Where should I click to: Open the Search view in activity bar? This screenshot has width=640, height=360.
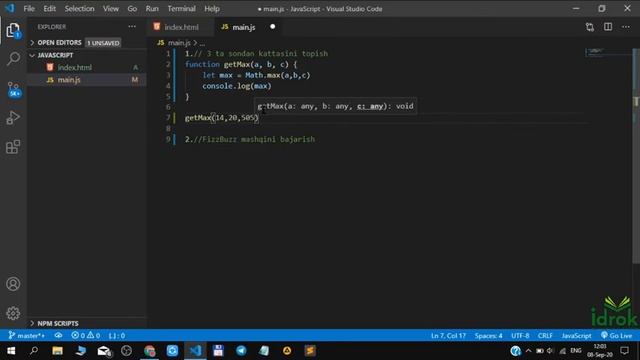point(13,59)
